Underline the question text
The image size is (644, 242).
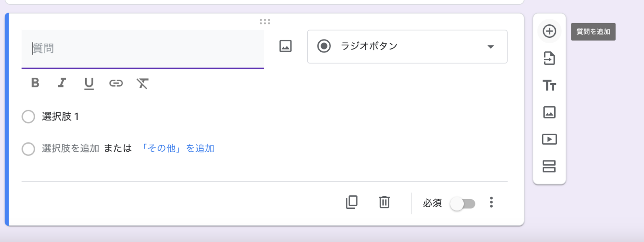[x=89, y=84]
